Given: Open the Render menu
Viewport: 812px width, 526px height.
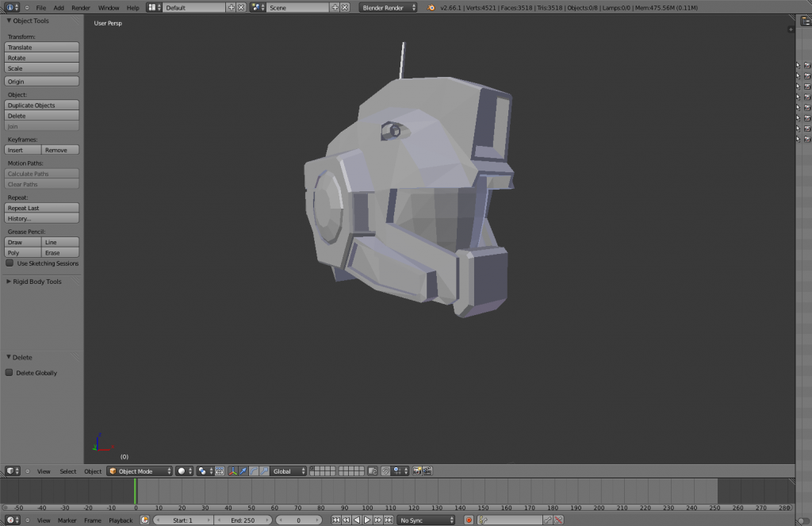Looking at the screenshot, I should click(x=81, y=8).
